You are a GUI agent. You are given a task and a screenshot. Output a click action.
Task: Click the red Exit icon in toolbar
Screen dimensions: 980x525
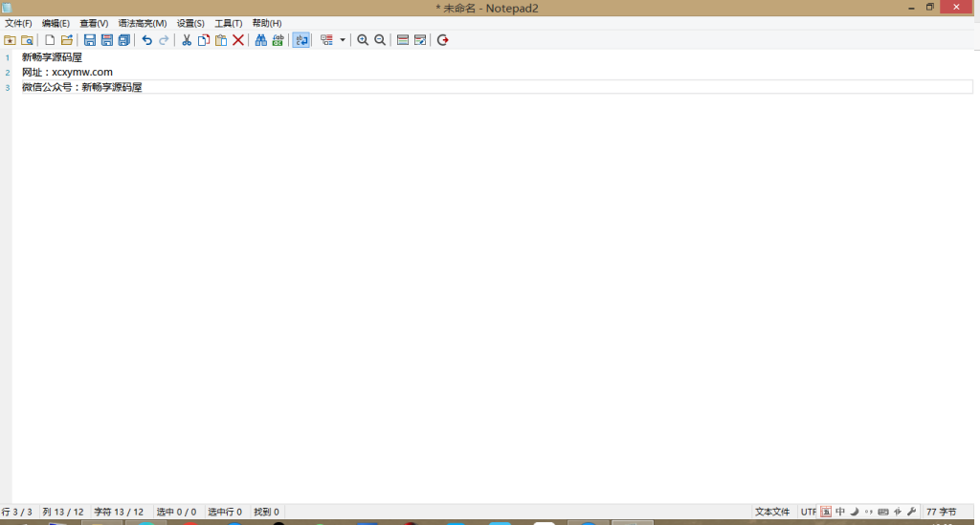tap(443, 40)
